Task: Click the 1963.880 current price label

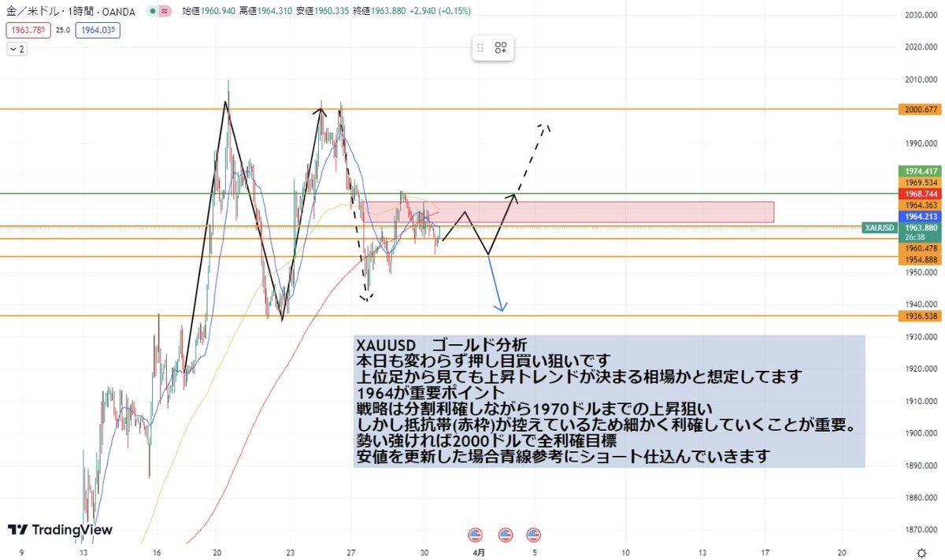Action: tap(920, 227)
